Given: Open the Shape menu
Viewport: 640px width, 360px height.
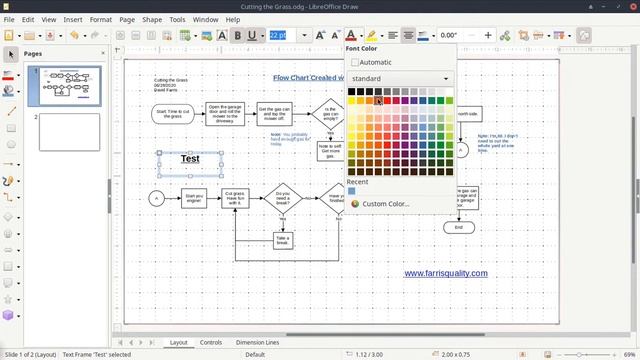Looking at the screenshot, I should pos(152,20).
